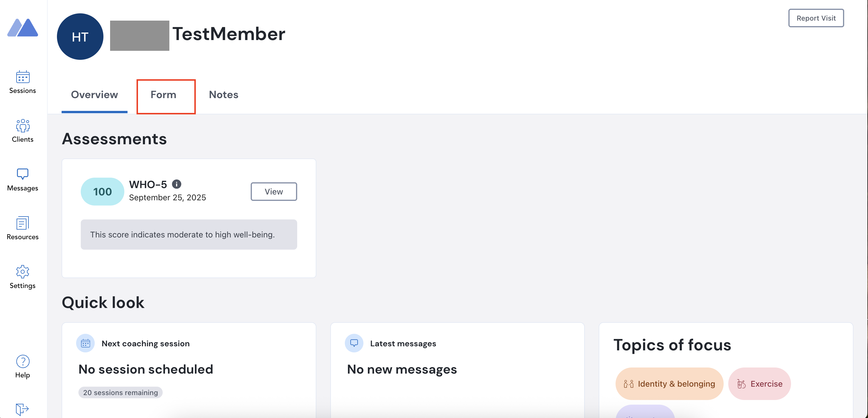Open the Resources document icon
The width and height of the screenshot is (868, 418).
pyautogui.click(x=23, y=223)
